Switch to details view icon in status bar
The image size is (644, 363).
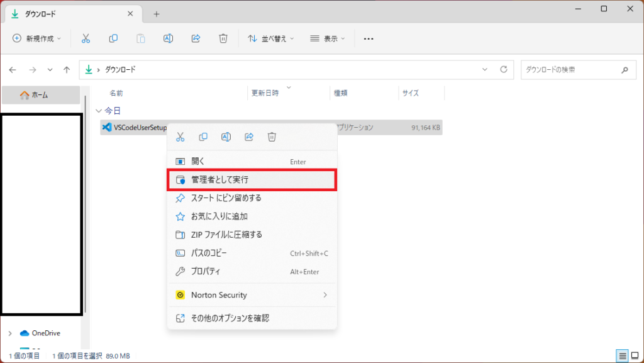[x=623, y=355]
